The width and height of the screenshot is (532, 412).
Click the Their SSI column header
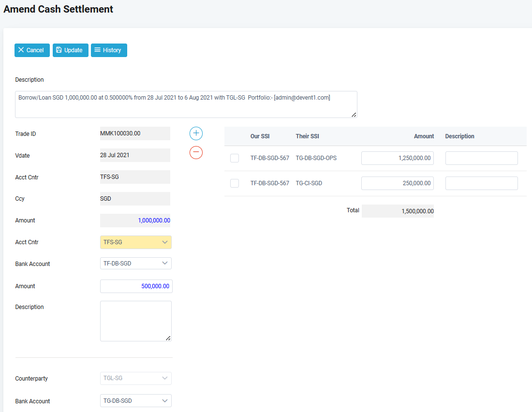pos(308,136)
